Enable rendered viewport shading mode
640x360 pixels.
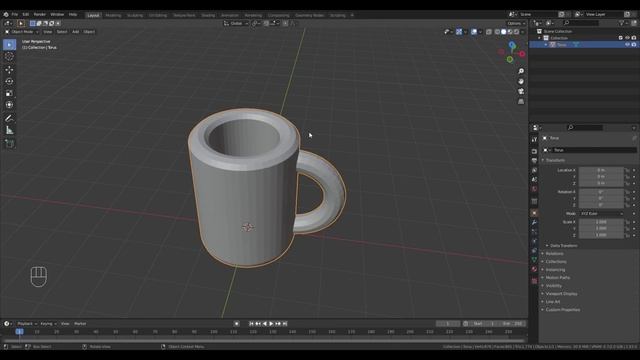point(516,32)
